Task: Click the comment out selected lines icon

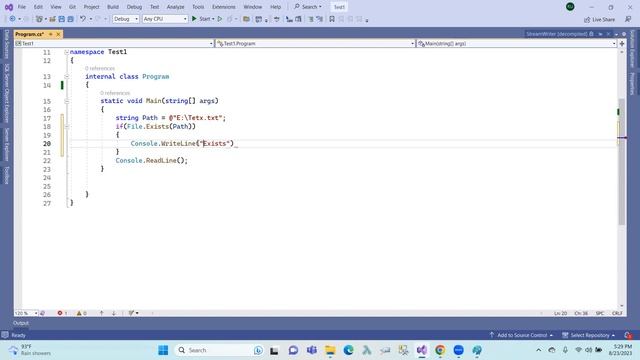Action: tap(311, 19)
